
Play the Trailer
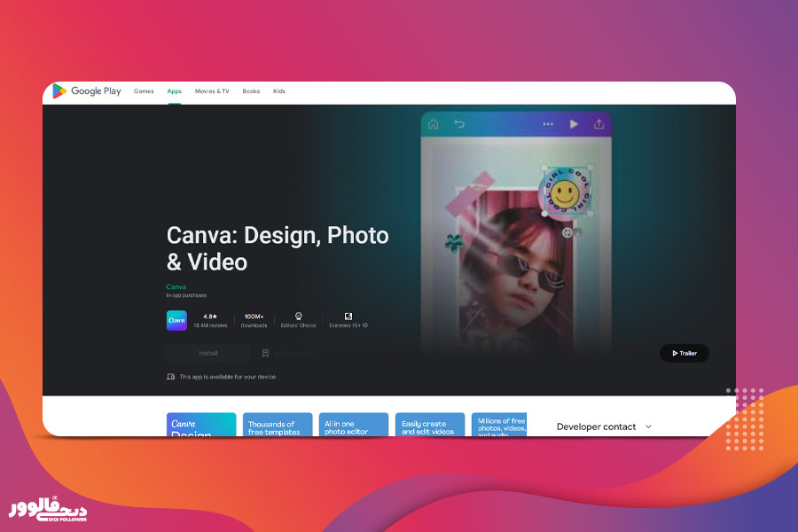click(x=684, y=353)
